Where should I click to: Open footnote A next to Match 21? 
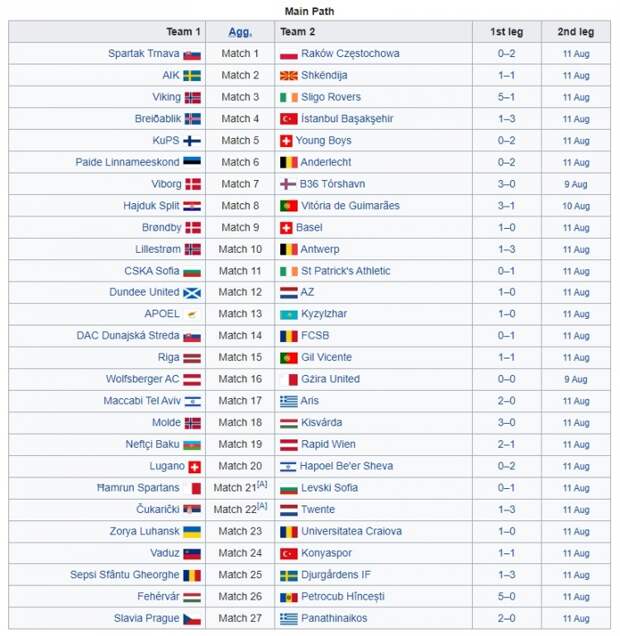click(262, 484)
